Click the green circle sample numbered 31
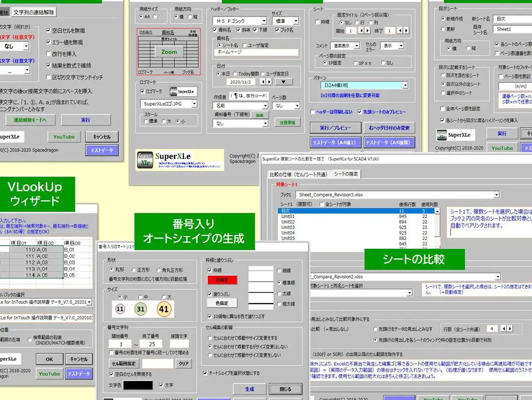The height and width of the screenshot is (400, 532). click(x=141, y=309)
